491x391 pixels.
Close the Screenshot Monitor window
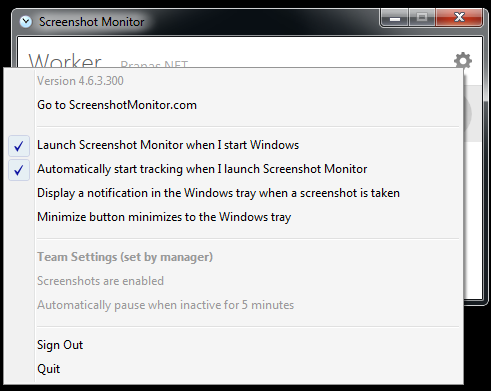click(x=459, y=18)
